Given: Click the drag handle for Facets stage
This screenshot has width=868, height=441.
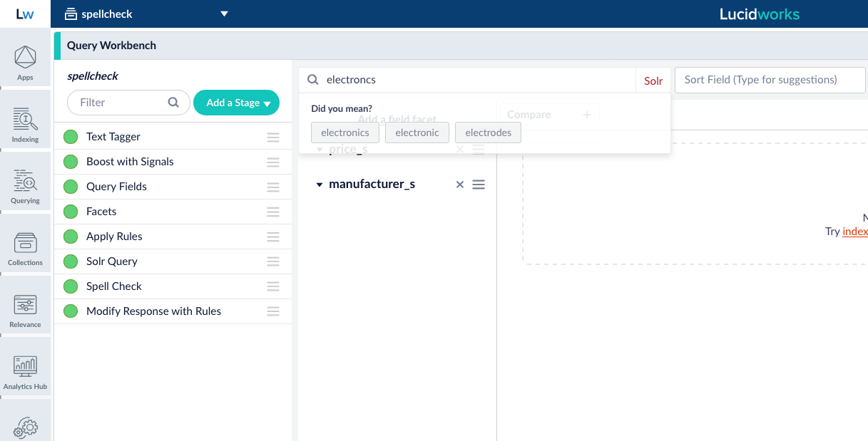Looking at the screenshot, I should (273, 212).
